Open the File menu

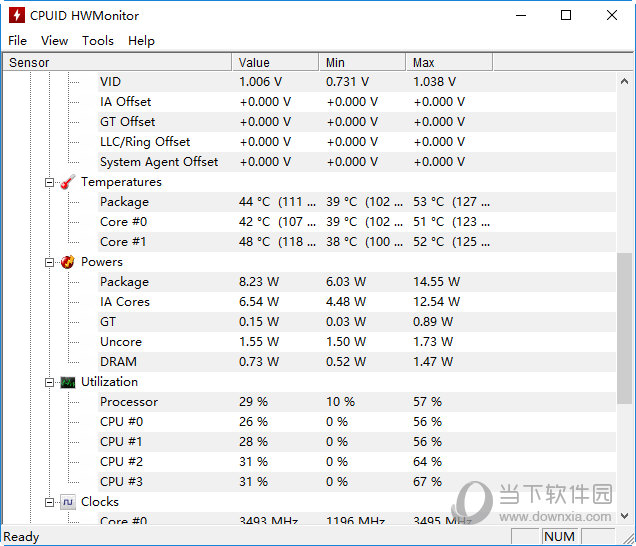click(17, 41)
